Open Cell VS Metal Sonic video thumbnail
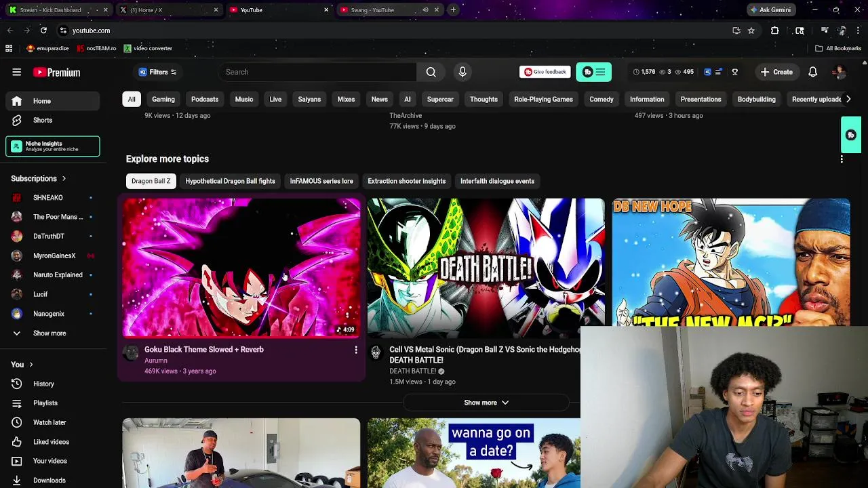The image size is (868, 488). [x=486, y=268]
